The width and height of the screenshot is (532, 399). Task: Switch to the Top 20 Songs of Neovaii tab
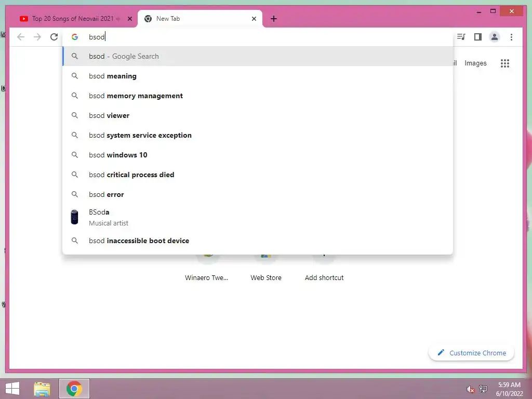coord(72,19)
